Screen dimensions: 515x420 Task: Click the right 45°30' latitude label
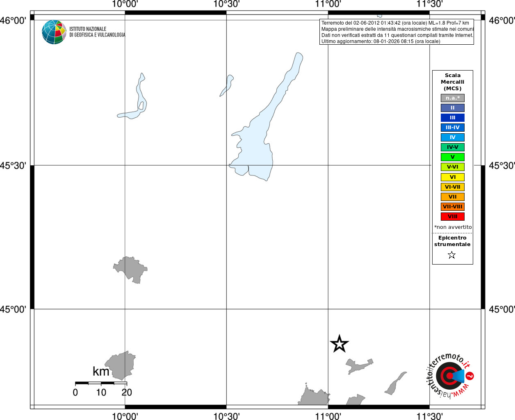coord(502,166)
